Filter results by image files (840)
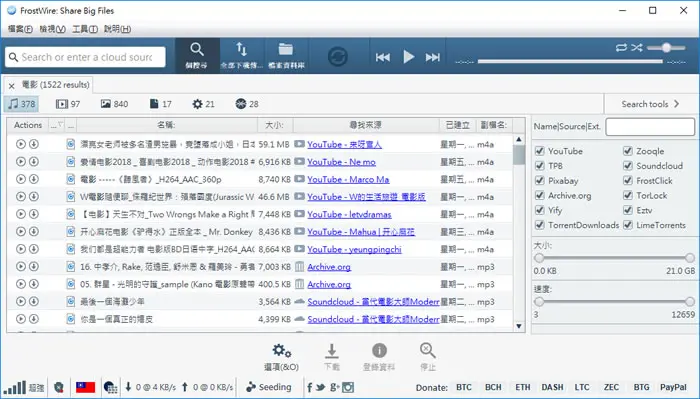The image size is (700, 399). point(114,104)
